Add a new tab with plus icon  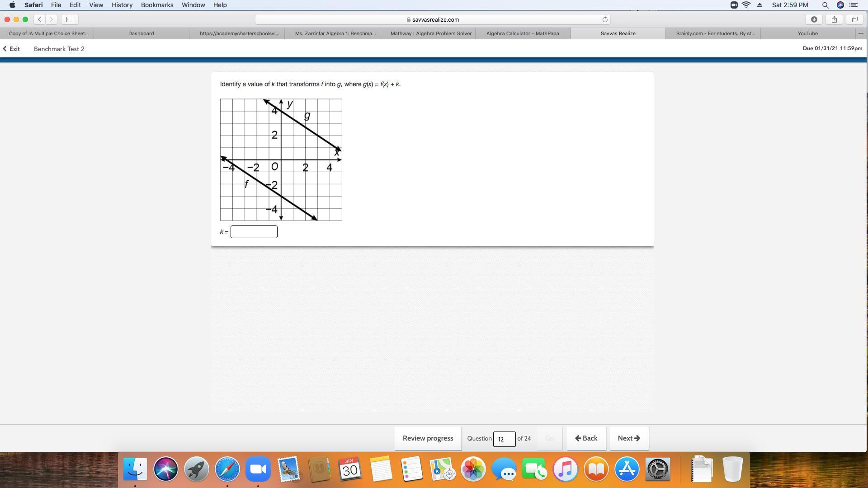coord(861,33)
